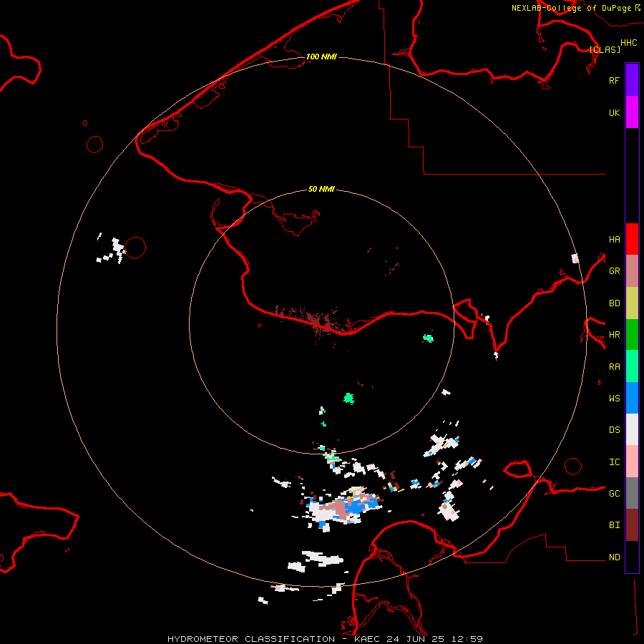Click the BI legend label
The height and width of the screenshot is (644, 644).
[x=614, y=525]
